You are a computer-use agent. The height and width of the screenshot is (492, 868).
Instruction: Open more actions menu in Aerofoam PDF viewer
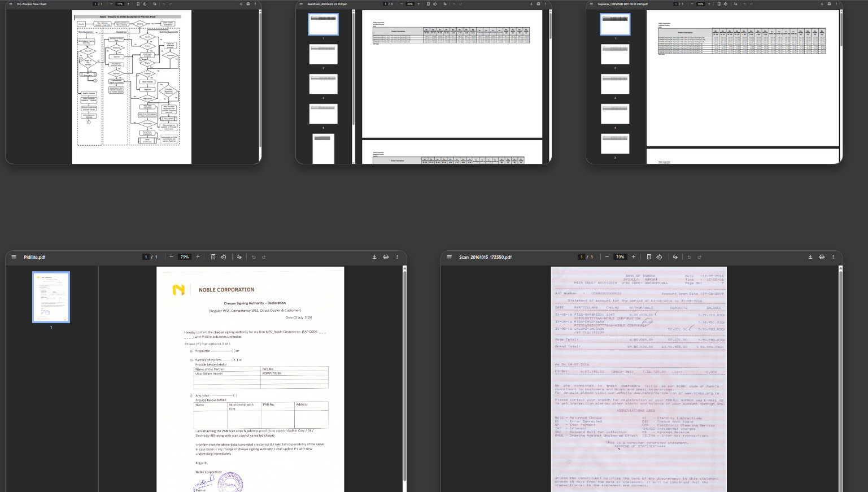tap(546, 4)
